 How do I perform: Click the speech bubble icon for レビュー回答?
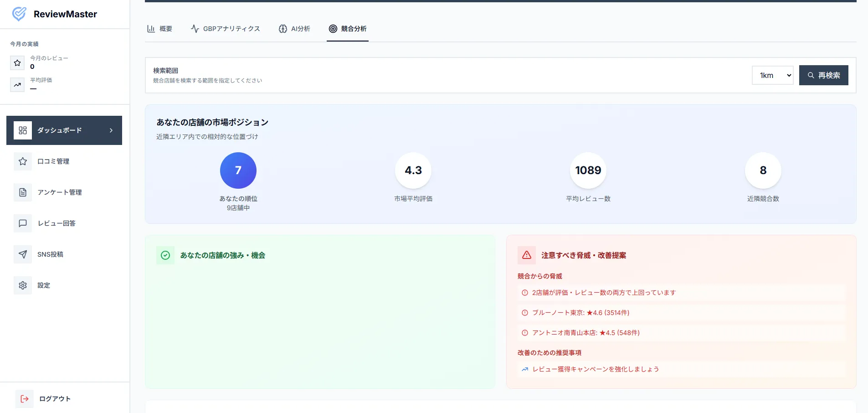23,223
